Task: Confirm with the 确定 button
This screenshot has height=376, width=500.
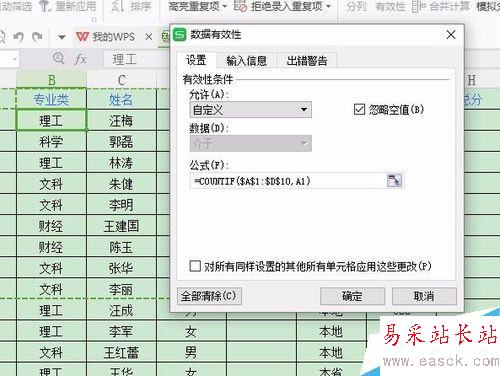Action: (352, 296)
